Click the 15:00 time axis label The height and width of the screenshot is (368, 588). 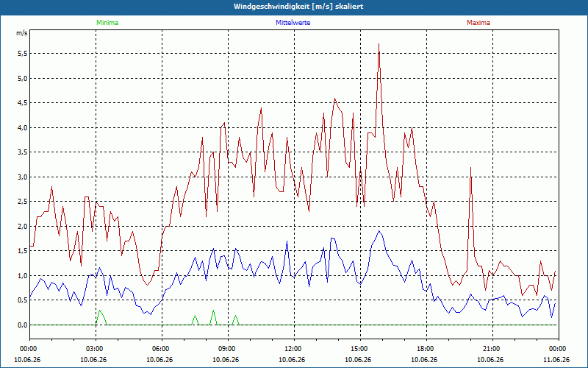point(360,349)
